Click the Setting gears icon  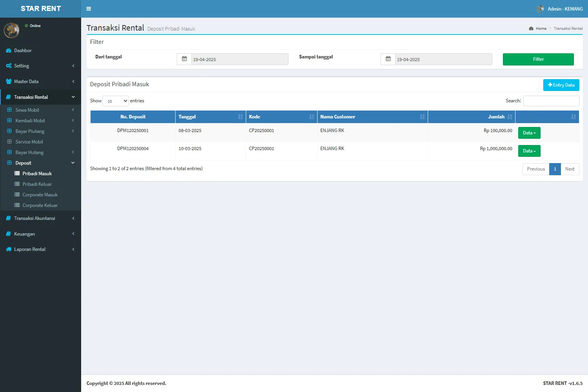pos(9,66)
